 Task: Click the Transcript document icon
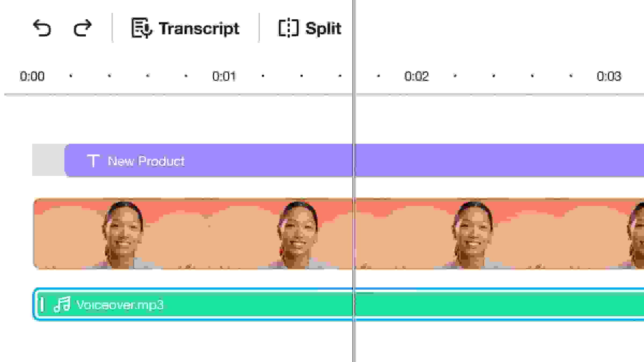click(141, 28)
